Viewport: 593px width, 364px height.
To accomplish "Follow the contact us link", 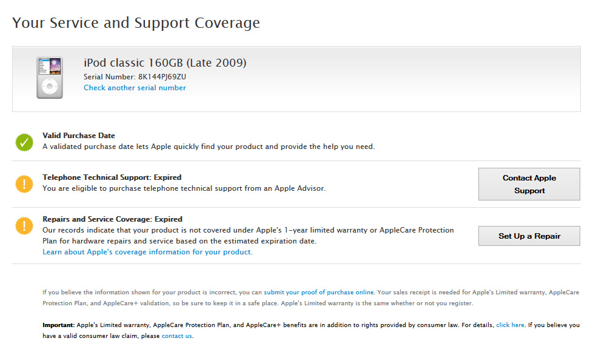I will point(176,336).
